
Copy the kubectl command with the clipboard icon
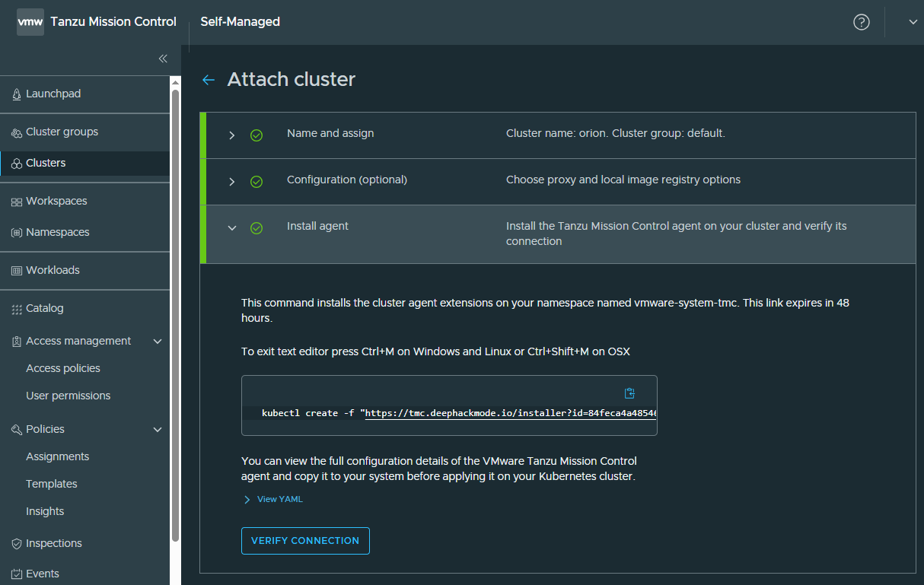click(x=629, y=393)
